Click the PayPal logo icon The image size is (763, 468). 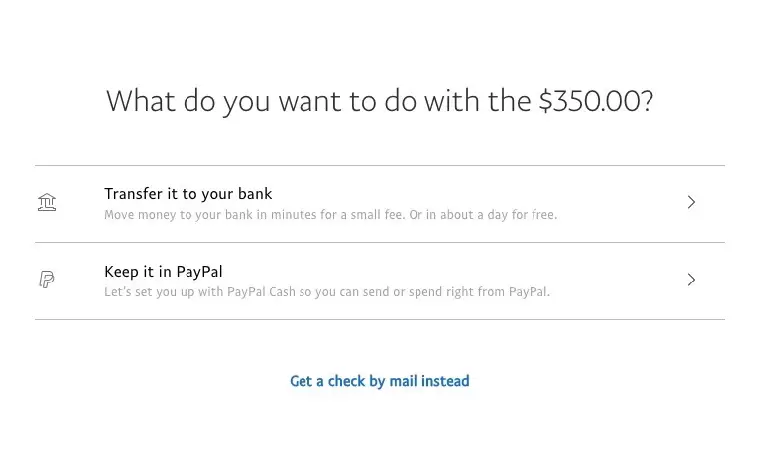click(47, 280)
